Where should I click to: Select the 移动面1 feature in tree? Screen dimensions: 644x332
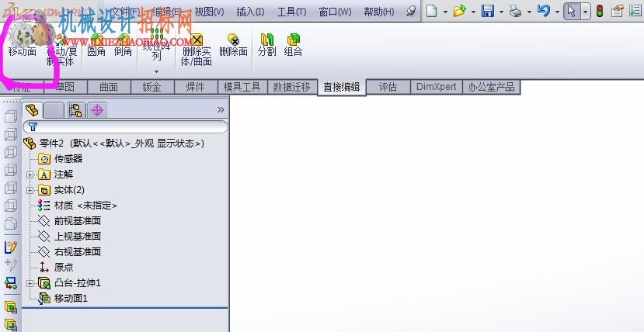click(63, 299)
